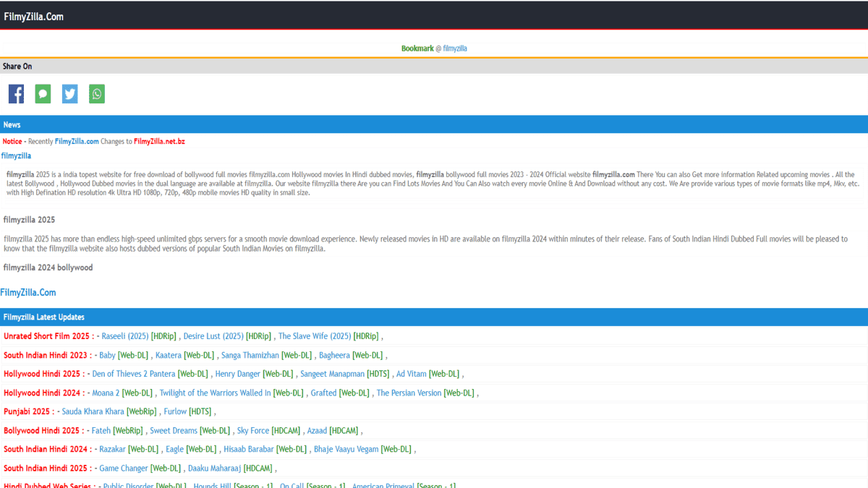The height and width of the screenshot is (488, 868).
Task: Click the News section header bar
Action: click(434, 124)
